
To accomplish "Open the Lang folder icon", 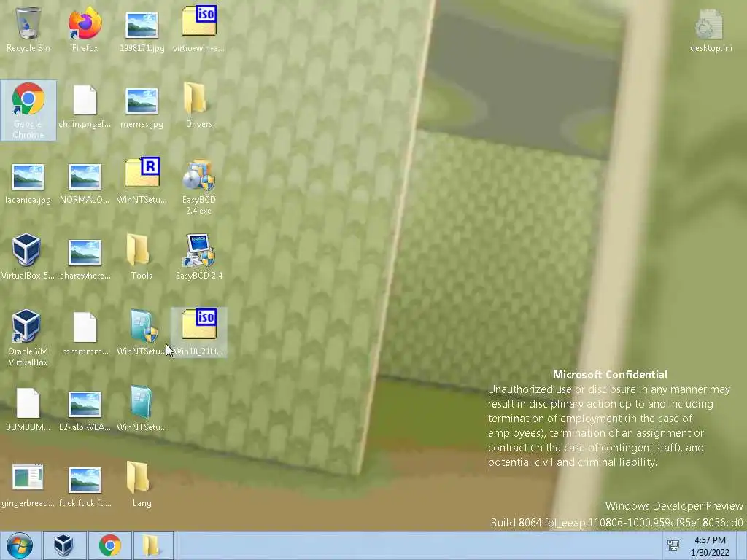I will [142, 484].
